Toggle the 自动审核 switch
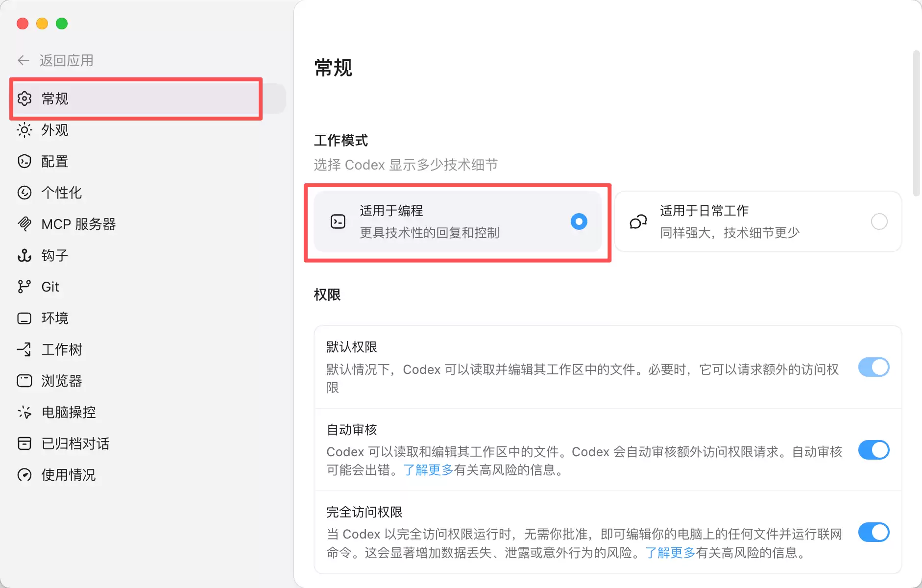This screenshot has width=922, height=588. pyautogui.click(x=874, y=450)
